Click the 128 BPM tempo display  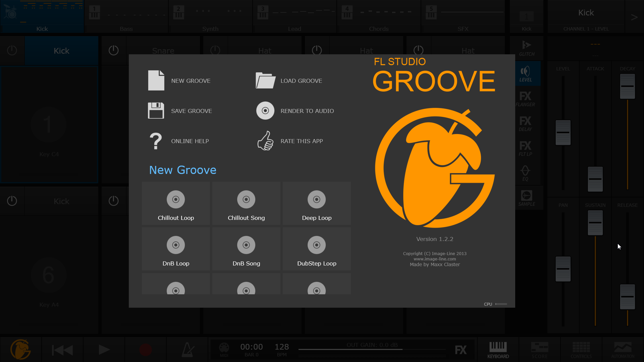(x=282, y=350)
